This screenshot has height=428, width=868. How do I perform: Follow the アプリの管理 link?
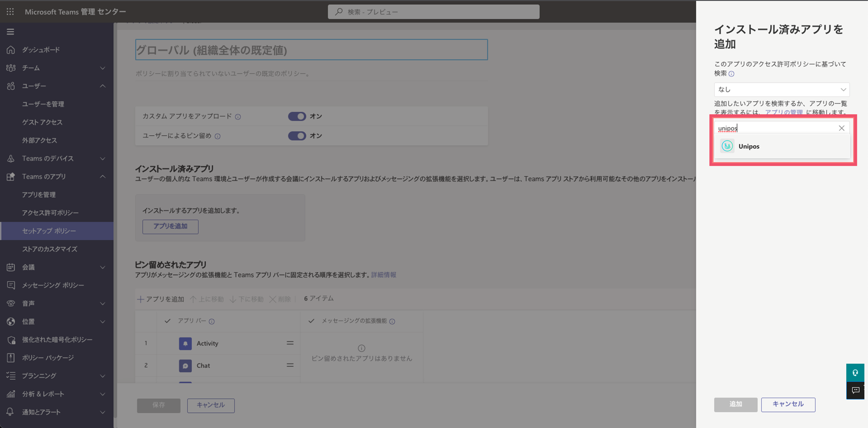click(x=784, y=112)
